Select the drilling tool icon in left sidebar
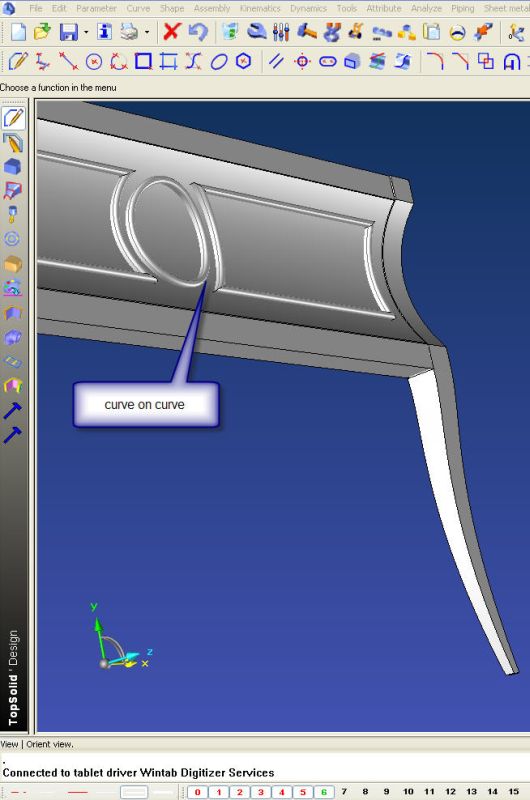This screenshot has width=530, height=800. (12, 214)
